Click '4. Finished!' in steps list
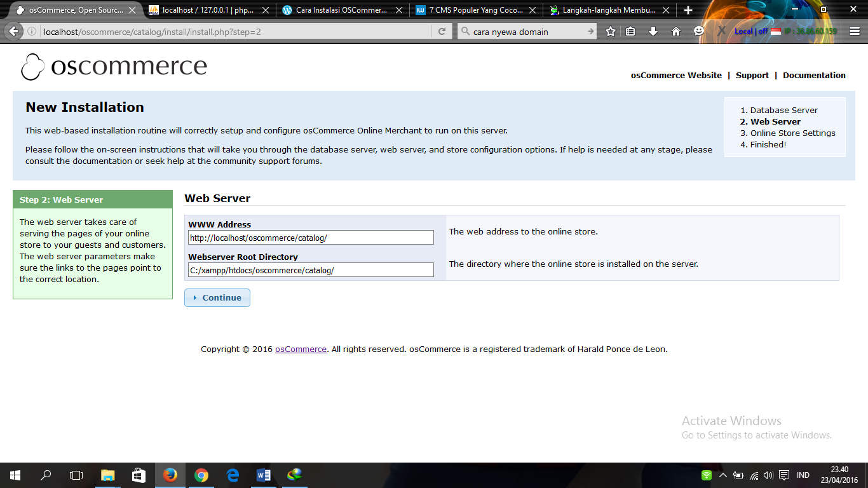This screenshot has width=868, height=488. [763, 144]
